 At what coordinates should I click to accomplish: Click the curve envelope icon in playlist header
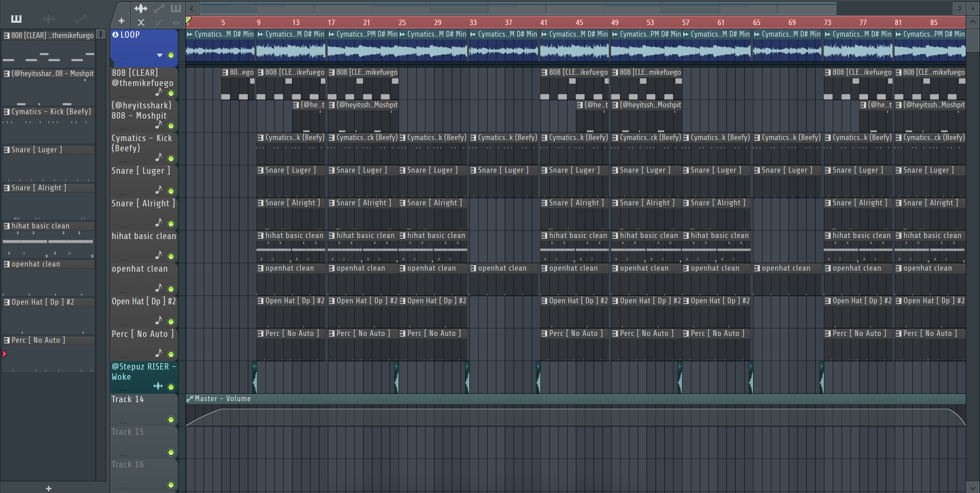click(x=159, y=22)
